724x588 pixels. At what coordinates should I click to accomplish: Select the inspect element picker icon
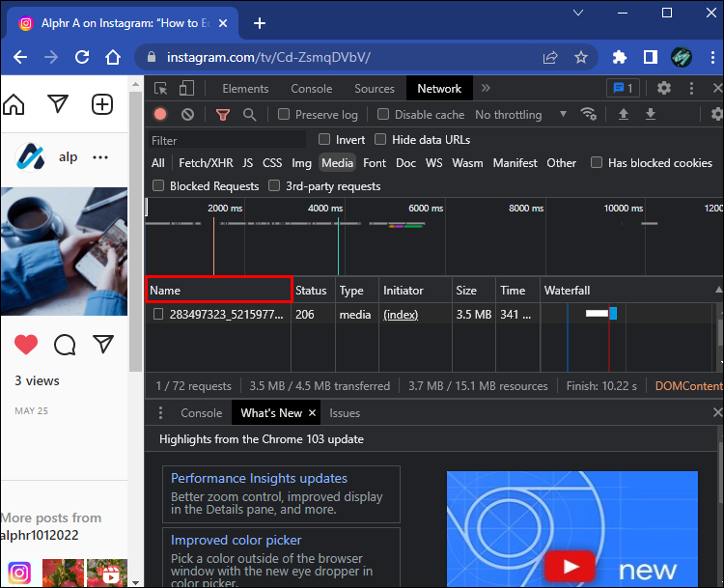pyautogui.click(x=161, y=88)
